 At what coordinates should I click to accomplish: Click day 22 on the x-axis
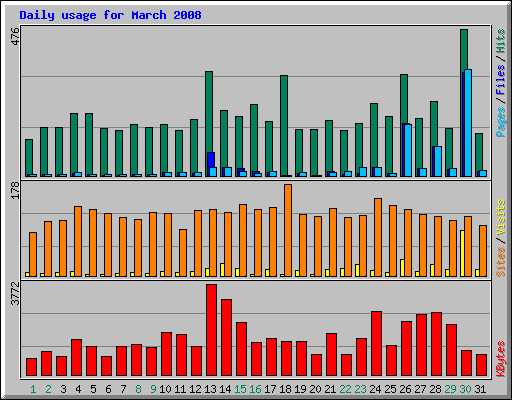[345, 389]
